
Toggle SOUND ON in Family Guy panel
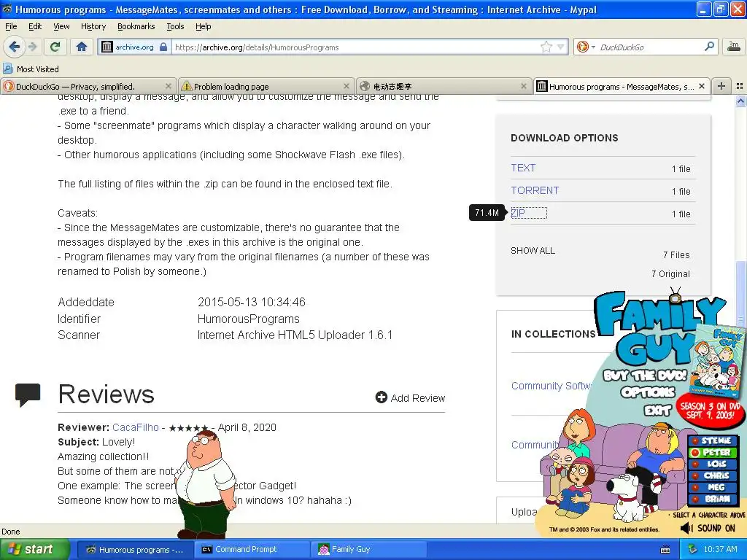click(x=708, y=528)
